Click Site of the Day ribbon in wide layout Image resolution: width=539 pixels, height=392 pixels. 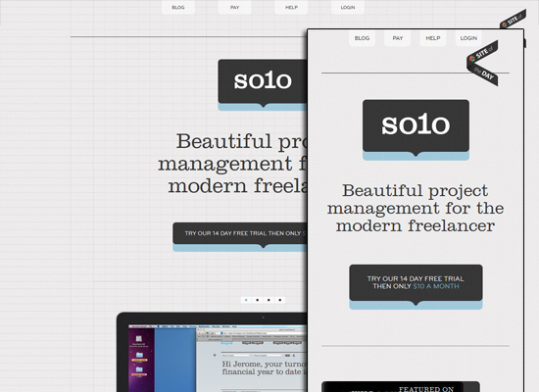point(513,20)
